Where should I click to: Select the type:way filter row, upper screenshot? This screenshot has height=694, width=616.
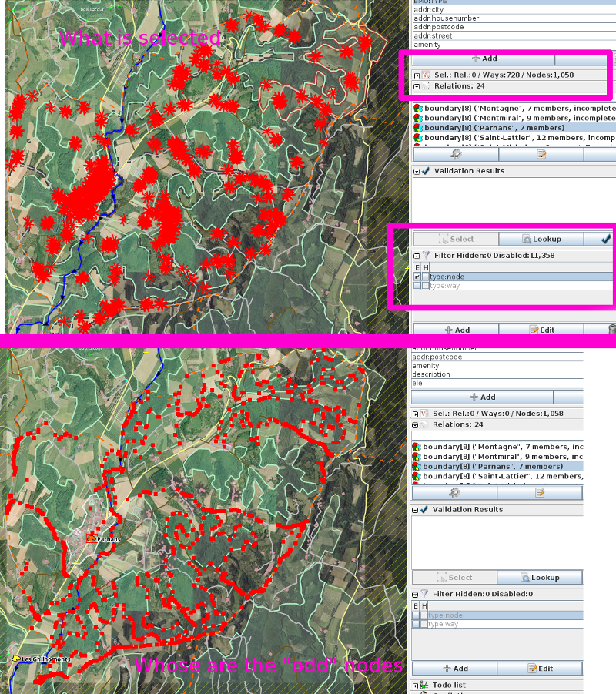coord(514,286)
